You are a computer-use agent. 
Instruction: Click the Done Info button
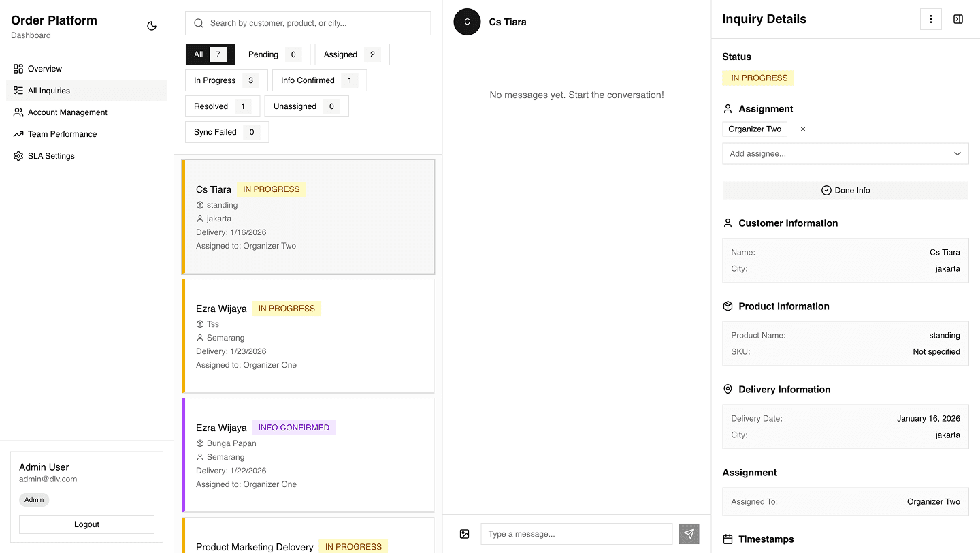845,190
